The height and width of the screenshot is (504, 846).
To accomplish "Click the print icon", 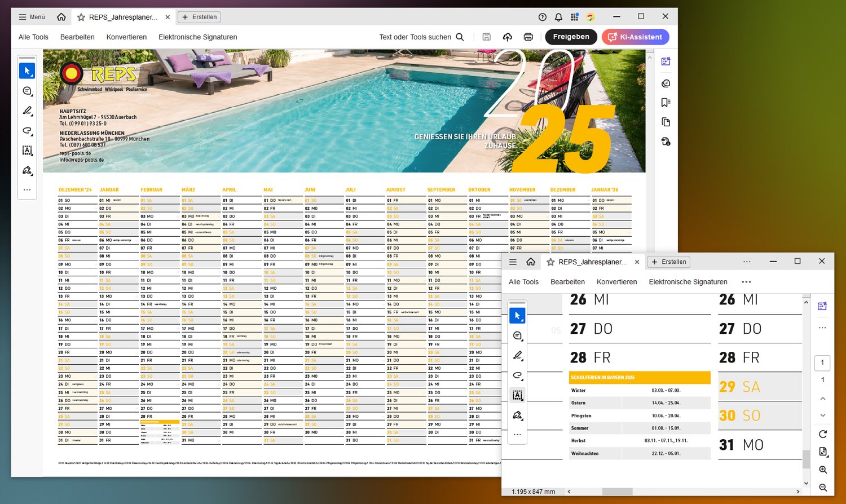I will click(x=528, y=37).
